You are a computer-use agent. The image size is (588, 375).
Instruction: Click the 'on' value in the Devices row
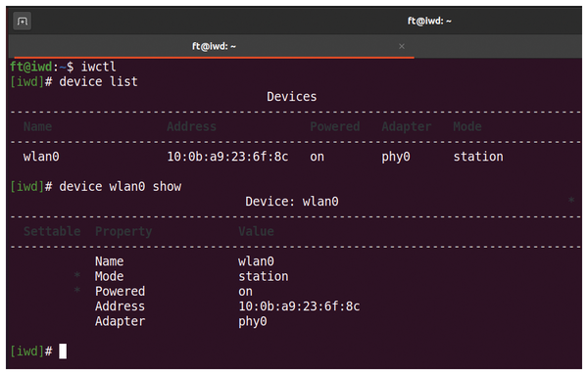pyautogui.click(x=317, y=157)
